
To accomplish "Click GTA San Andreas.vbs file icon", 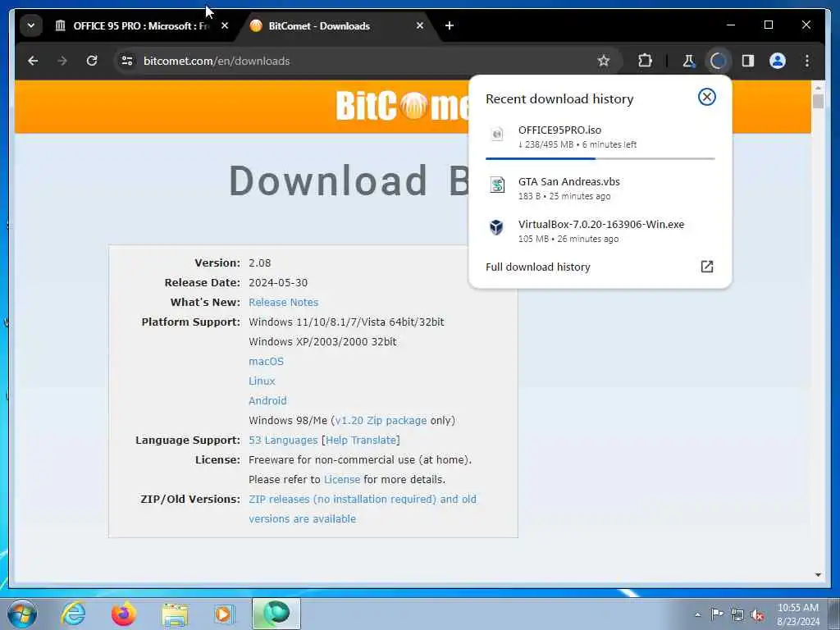I will pos(497,185).
